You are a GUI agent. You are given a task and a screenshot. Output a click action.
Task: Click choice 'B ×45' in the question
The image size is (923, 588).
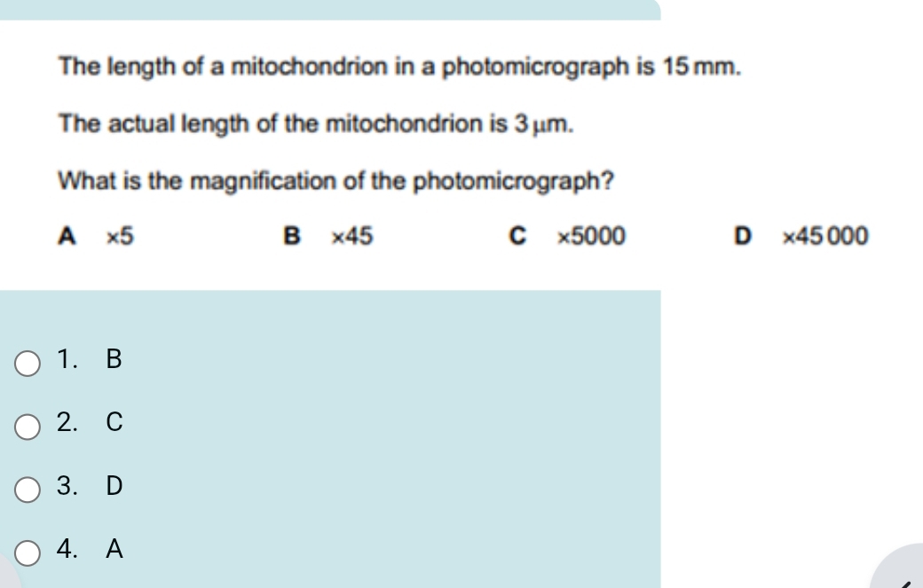tap(327, 237)
